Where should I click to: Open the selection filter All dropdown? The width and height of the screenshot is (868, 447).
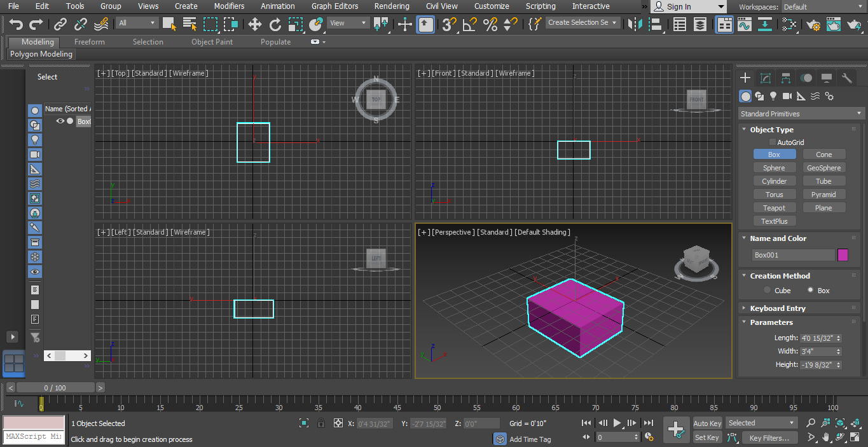click(x=137, y=23)
